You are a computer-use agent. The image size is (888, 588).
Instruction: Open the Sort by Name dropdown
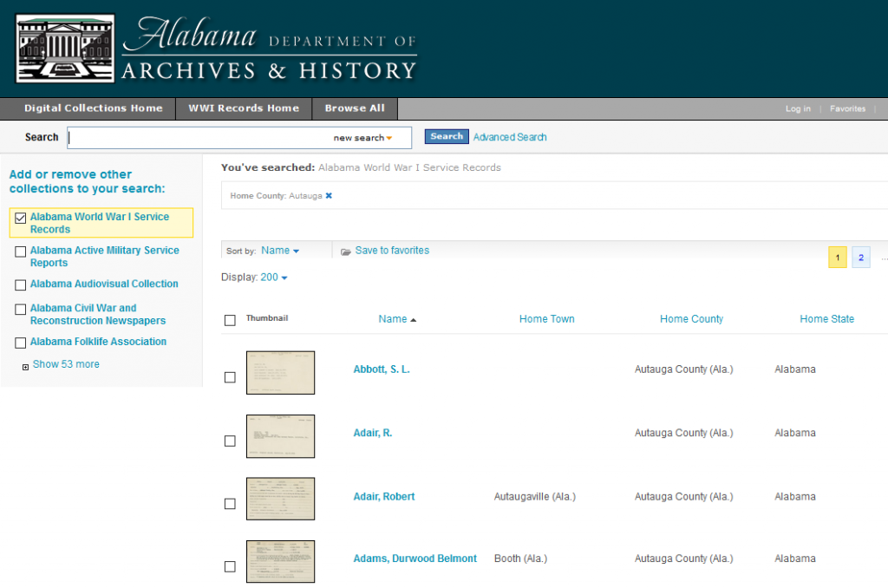(x=280, y=251)
